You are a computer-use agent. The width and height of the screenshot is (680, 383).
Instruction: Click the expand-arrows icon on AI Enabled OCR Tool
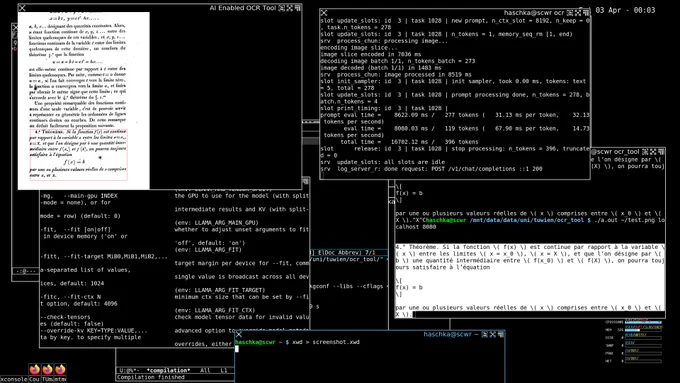point(290,8)
